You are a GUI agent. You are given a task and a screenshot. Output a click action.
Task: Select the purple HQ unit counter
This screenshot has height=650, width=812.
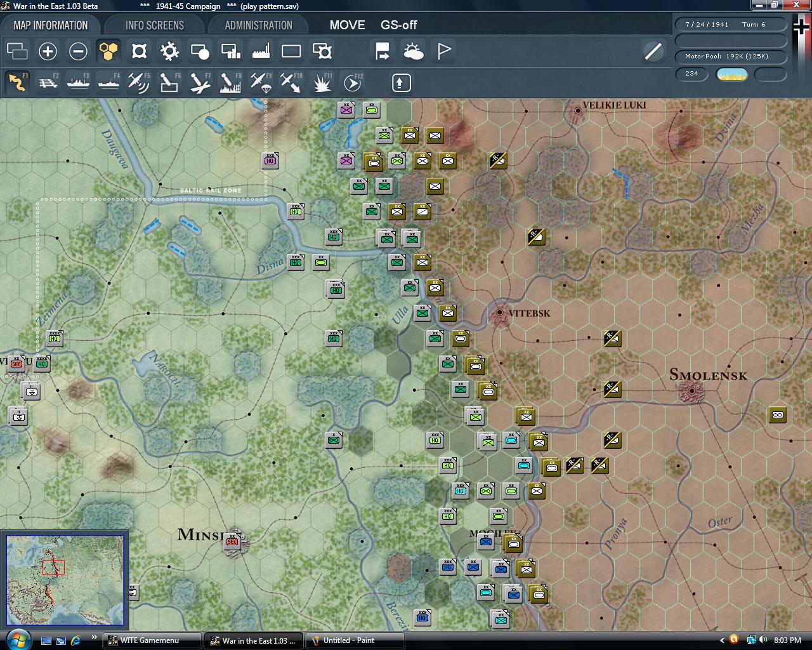(271, 160)
